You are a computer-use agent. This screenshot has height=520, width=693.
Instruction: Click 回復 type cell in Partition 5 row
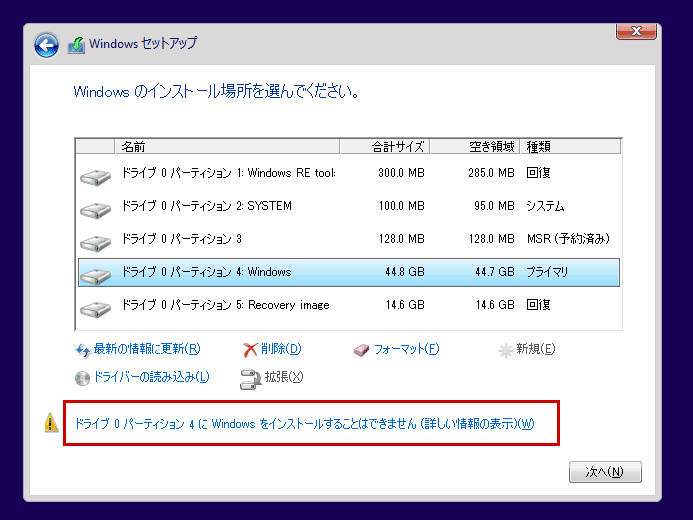tap(538, 305)
